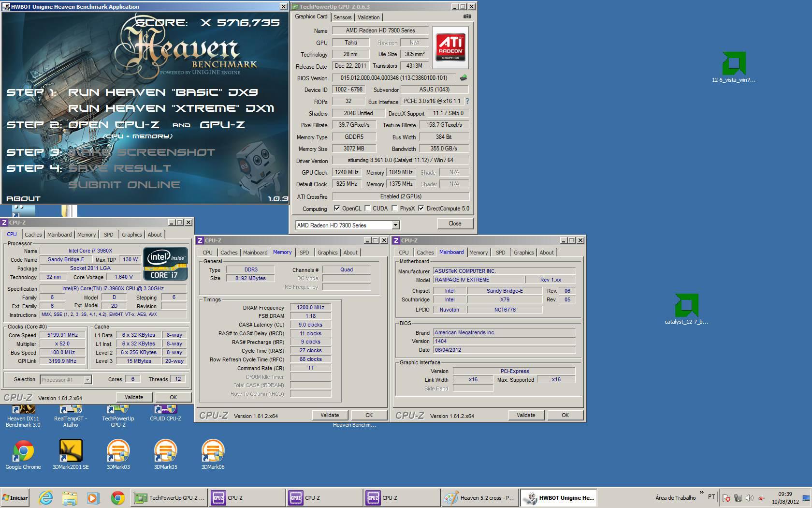Click the Iniciar start button
The height and width of the screenshot is (508, 812).
(x=15, y=497)
